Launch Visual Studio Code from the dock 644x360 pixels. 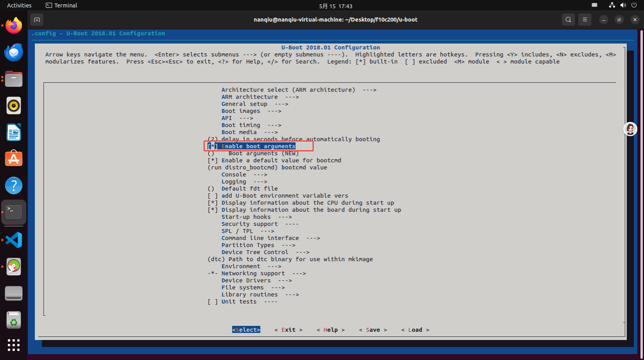click(14, 240)
